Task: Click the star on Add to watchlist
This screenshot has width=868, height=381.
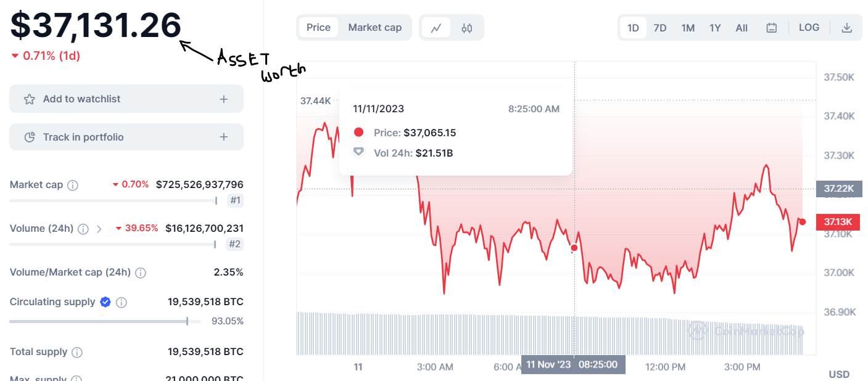Action: [x=28, y=98]
